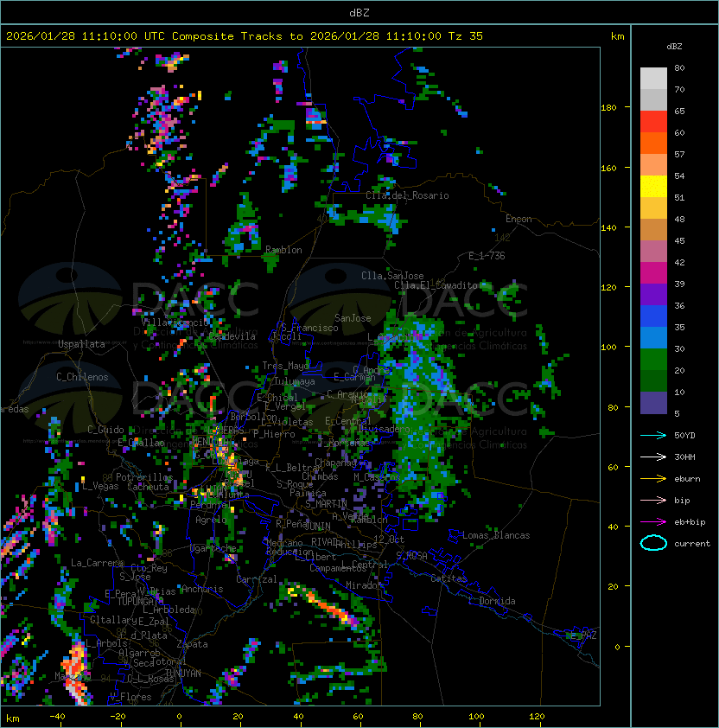The height and width of the screenshot is (728, 719).
Task: Click the Ramblon map label
Action: pos(283,250)
